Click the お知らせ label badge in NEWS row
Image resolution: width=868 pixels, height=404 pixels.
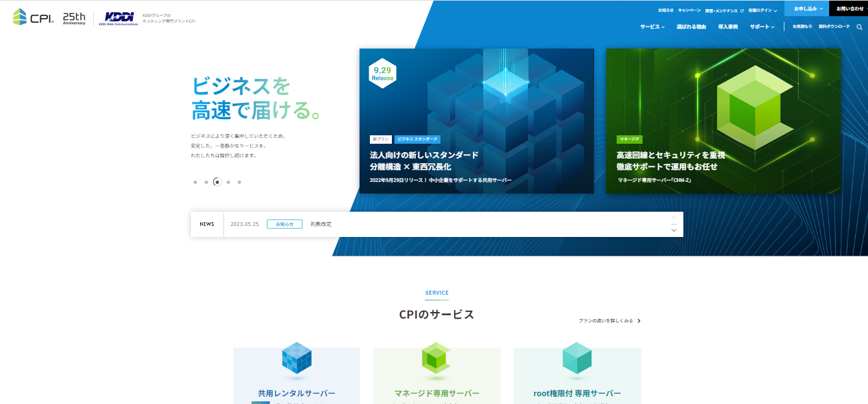284,223
